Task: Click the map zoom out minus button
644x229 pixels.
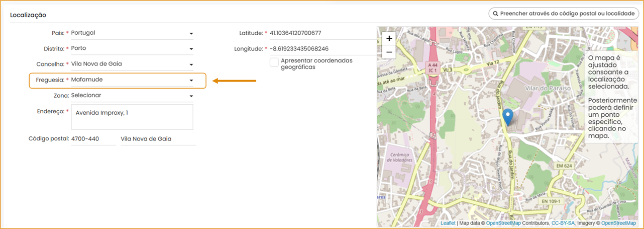Action: coord(389,52)
